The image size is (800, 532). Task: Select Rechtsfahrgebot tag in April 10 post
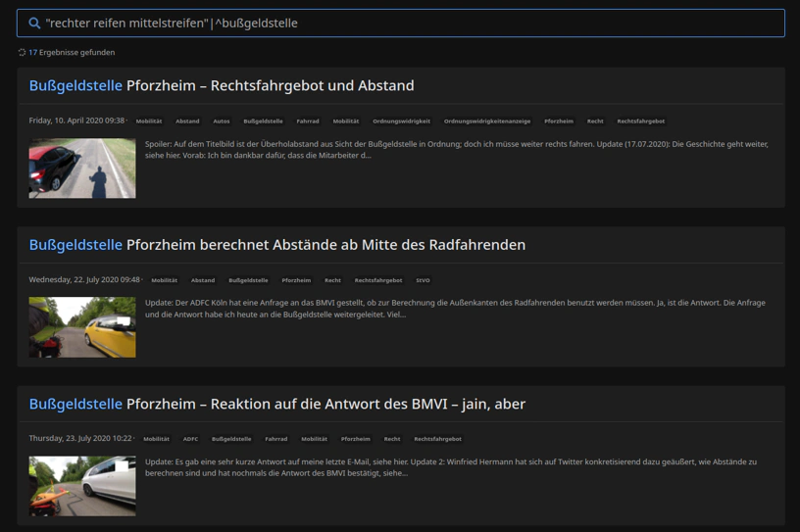(x=641, y=121)
